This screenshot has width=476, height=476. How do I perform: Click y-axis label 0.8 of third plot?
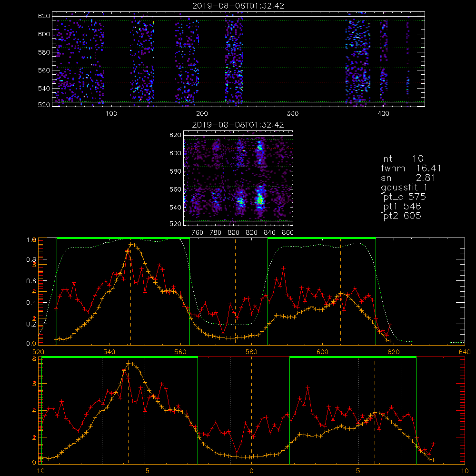pyautogui.click(x=31, y=259)
